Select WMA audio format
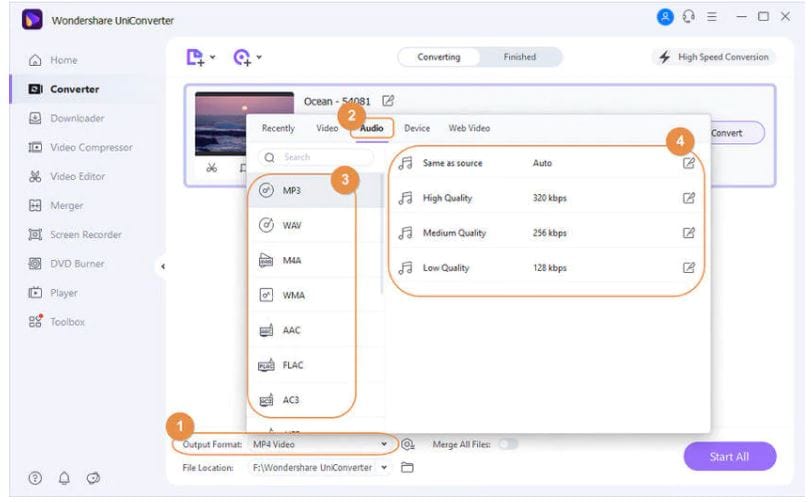This screenshot has height=502, width=811. click(314, 295)
